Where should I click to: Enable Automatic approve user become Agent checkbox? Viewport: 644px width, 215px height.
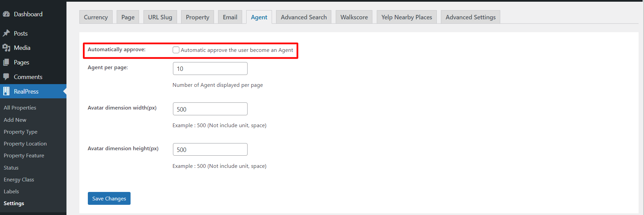[x=176, y=50]
